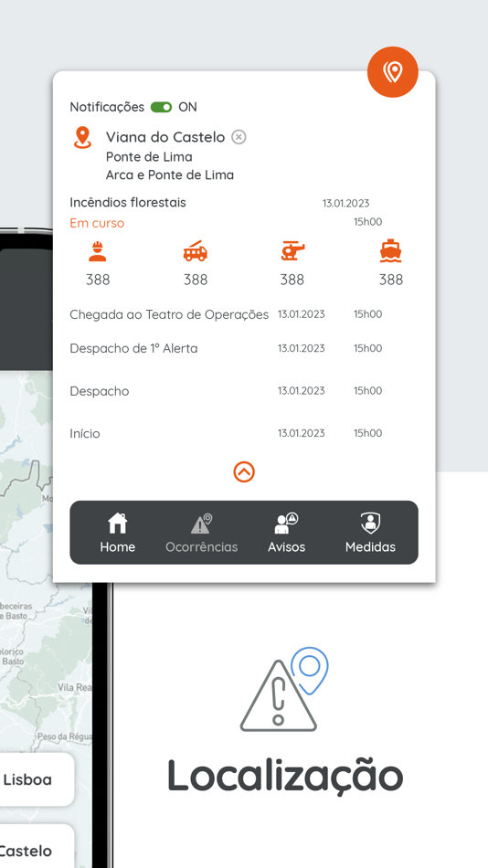Open the Medidas tab
Image resolution: width=488 pixels, height=868 pixels.
(371, 533)
